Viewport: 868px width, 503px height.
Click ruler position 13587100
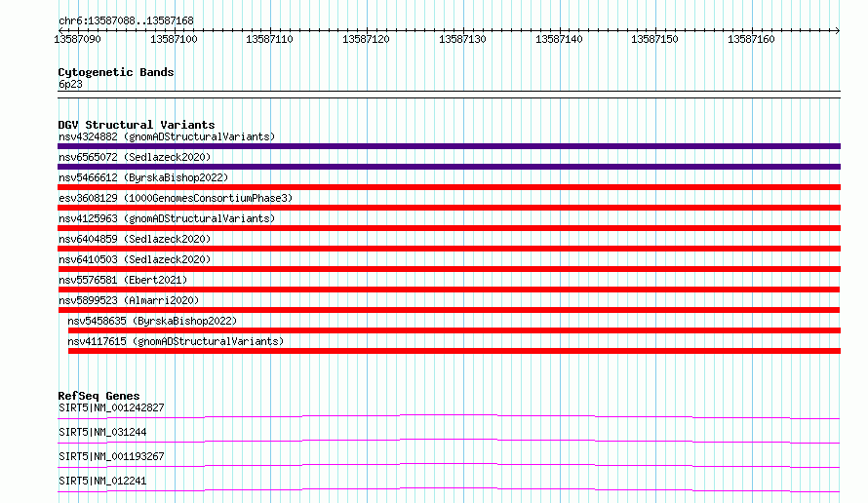[x=174, y=39]
